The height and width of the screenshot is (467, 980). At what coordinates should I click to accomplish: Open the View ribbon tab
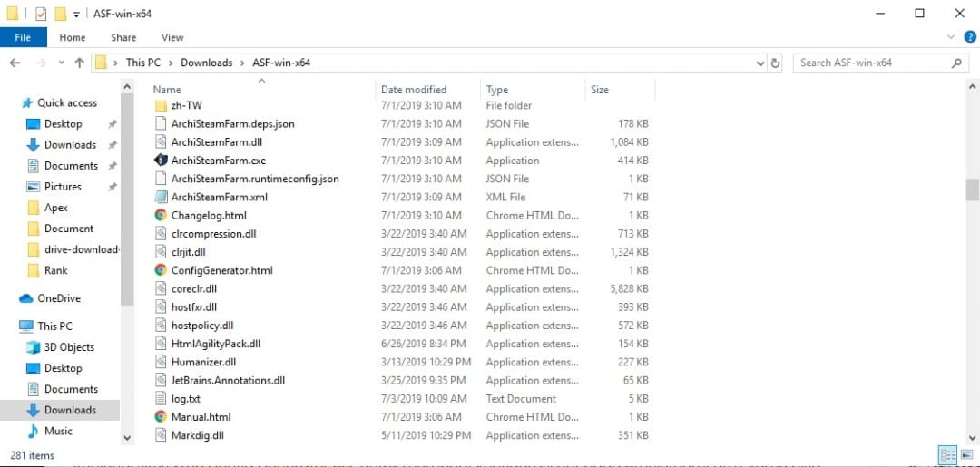tap(172, 37)
